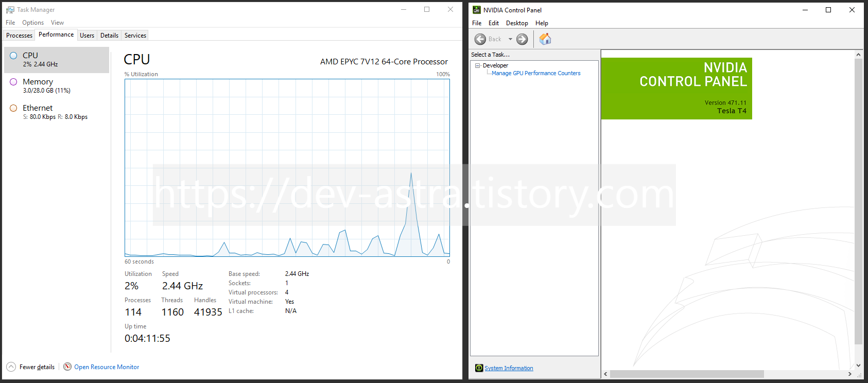The height and width of the screenshot is (383, 868).
Task: Click the Memory circle icon
Action: point(13,82)
